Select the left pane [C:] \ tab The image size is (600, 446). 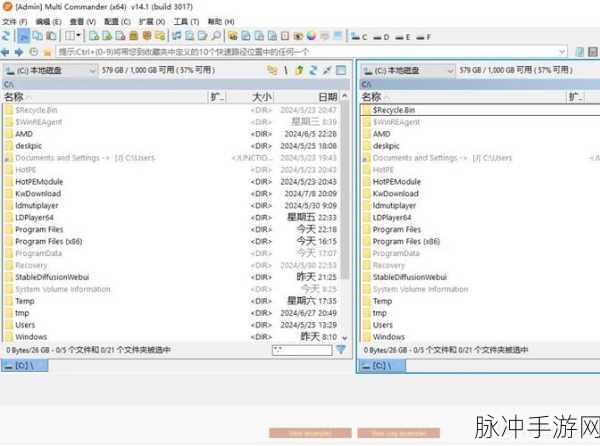point(25,365)
